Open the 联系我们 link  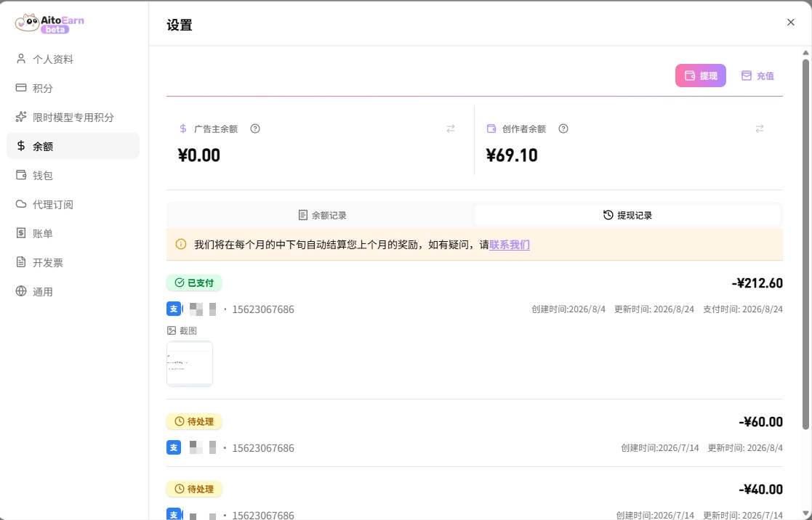(509, 245)
